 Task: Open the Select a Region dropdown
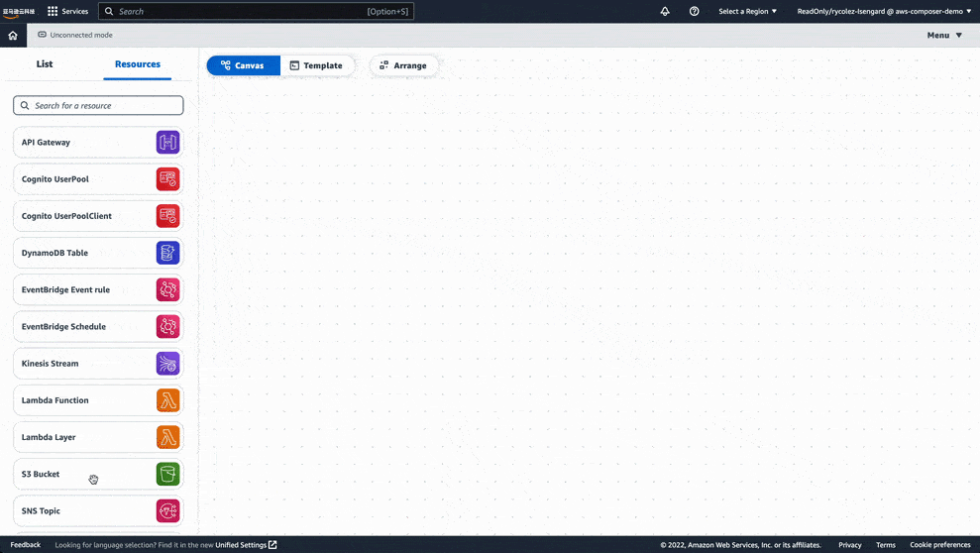pyautogui.click(x=747, y=11)
